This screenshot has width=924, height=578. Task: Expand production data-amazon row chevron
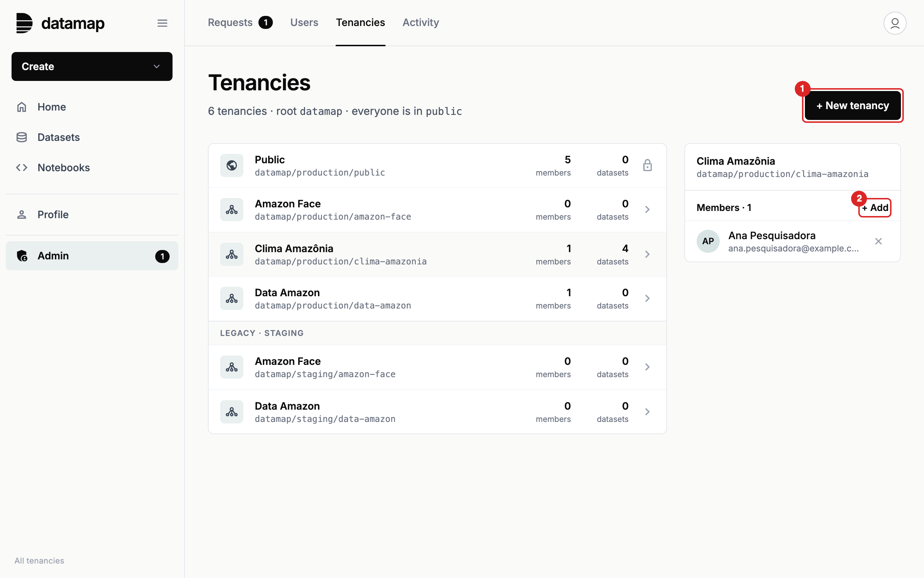pyautogui.click(x=647, y=298)
